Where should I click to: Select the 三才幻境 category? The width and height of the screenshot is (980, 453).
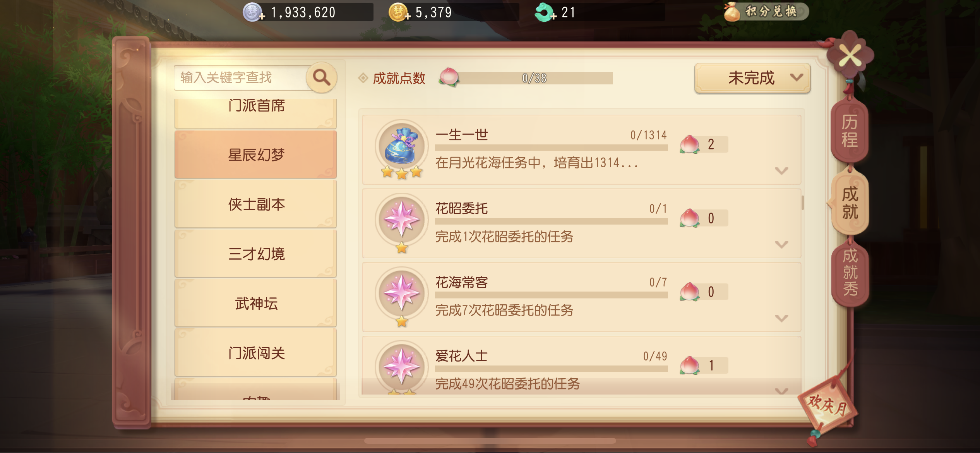[x=256, y=254]
